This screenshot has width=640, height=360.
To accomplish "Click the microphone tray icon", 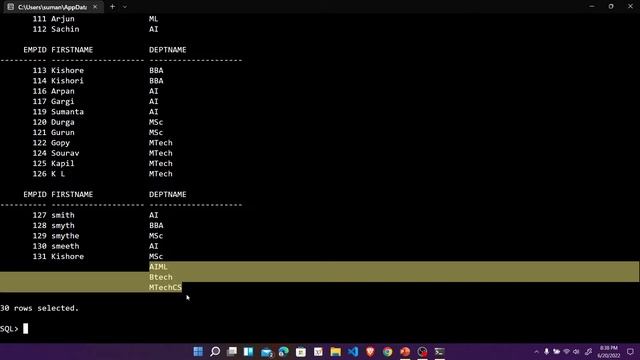I will pos(546,351).
